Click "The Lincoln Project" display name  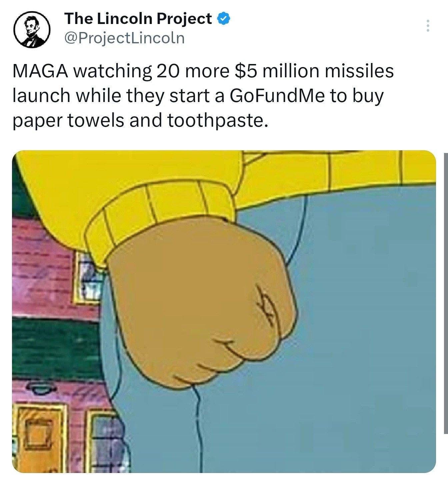tap(138, 19)
